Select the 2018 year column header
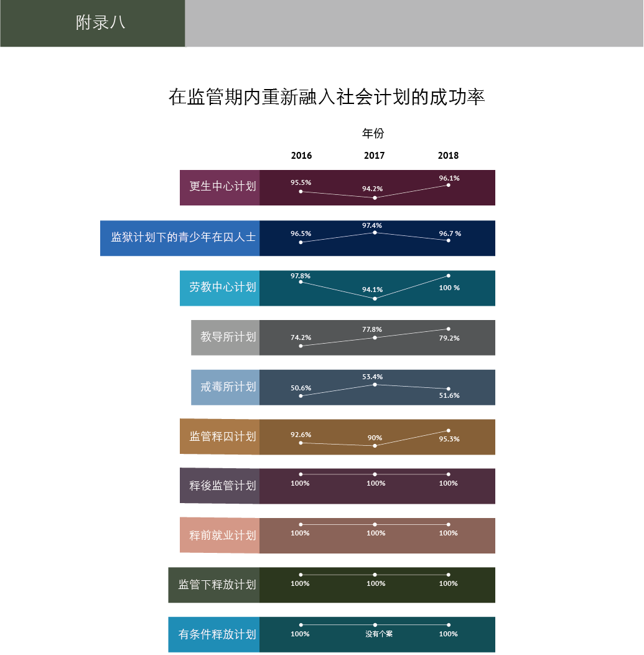644x655 pixels. tap(448, 156)
